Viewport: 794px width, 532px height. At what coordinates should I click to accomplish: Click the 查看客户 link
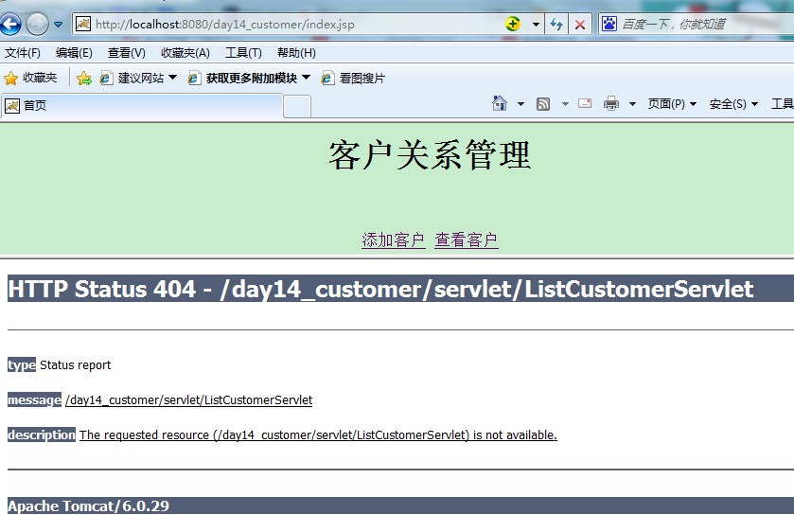click(467, 239)
